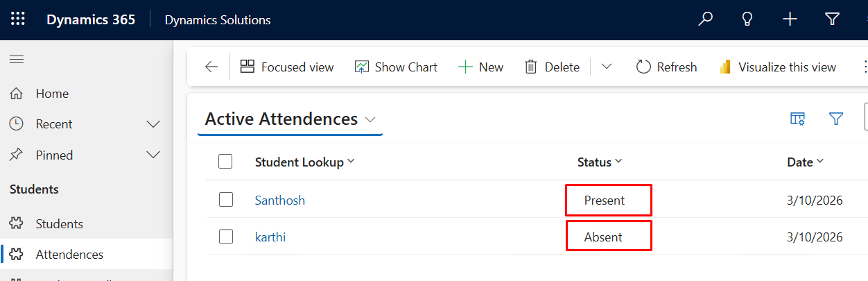Select the checkbox for karthi row
This screenshot has width=868, height=281.
pyautogui.click(x=225, y=237)
